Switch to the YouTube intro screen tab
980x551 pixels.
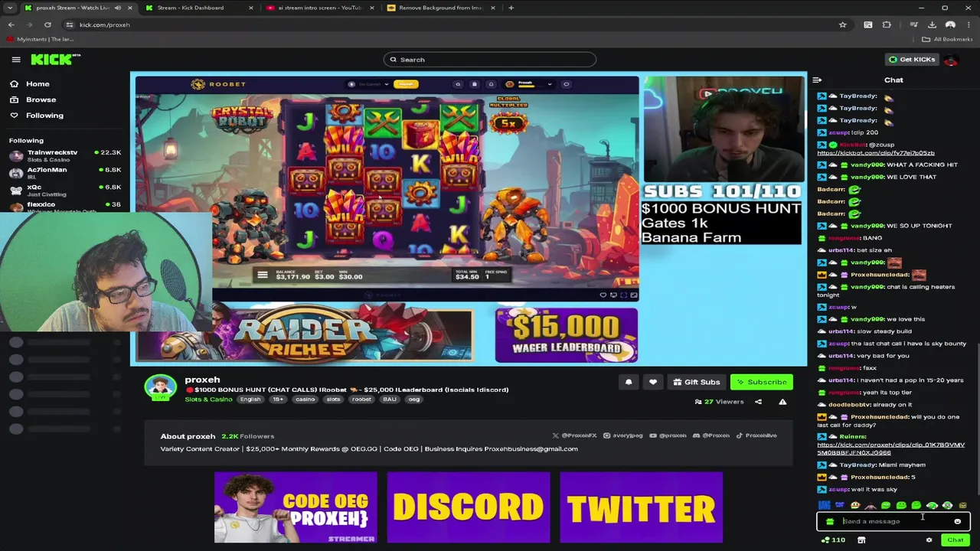pos(320,8)
